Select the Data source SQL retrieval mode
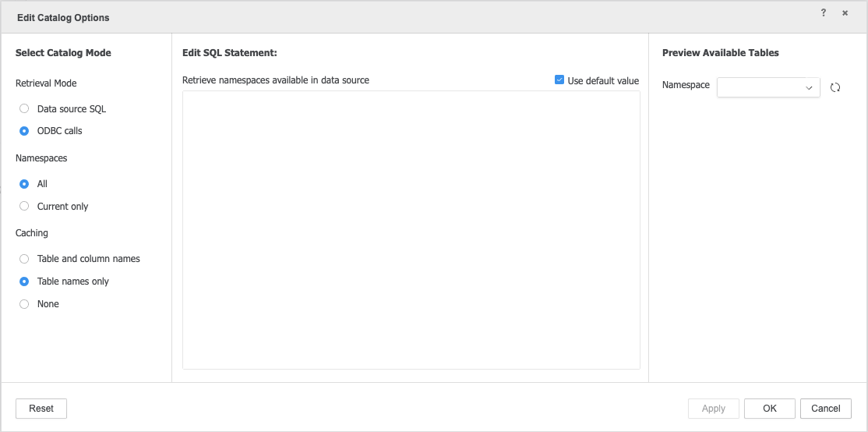 point(24,108)
